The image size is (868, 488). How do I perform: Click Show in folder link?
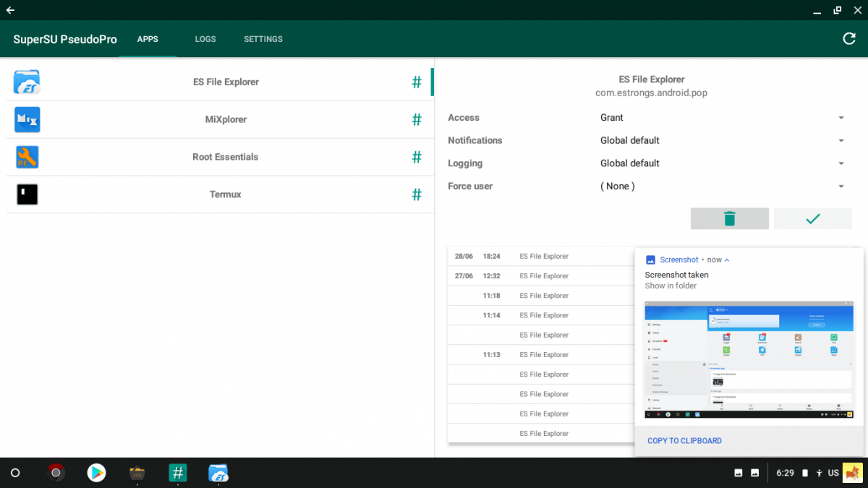tap(670, 286)
